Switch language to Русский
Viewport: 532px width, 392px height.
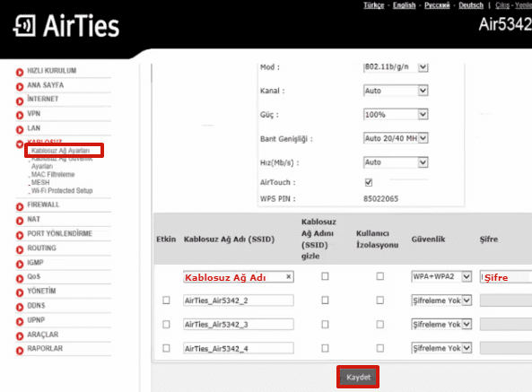tap(437, 5)
